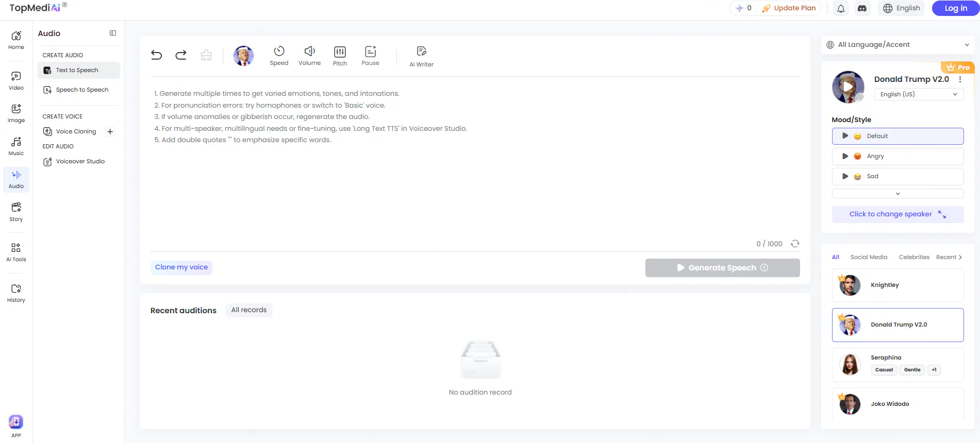Screen dimensions: 980x443
Task: Adjust Volume setting
Action: pyautogui.click(x=309, y=56)
